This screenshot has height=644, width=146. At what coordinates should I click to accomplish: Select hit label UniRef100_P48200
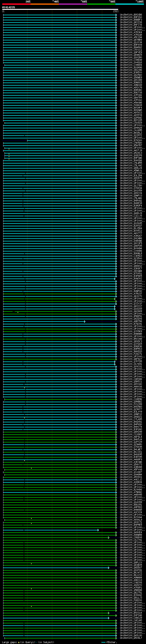click(131, 600)
